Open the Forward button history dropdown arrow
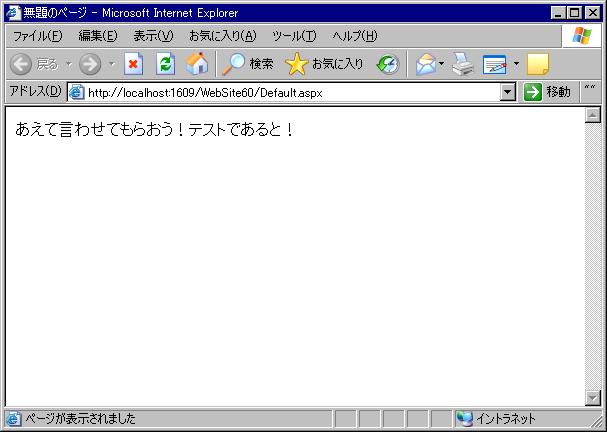This screenshot has width=607, height=432. pos(111,64)
